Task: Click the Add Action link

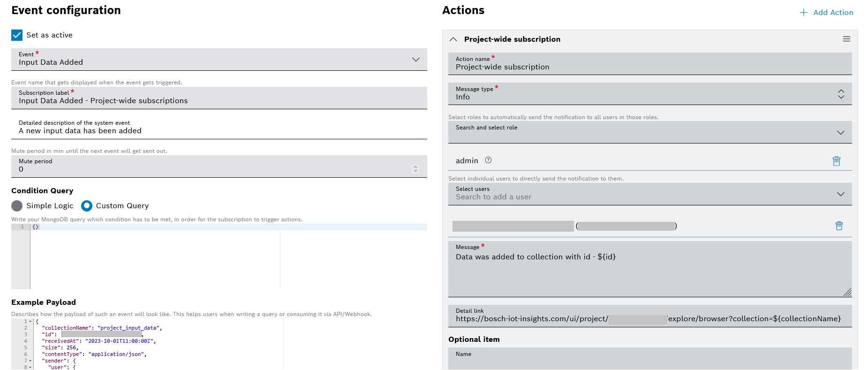Action: tap(833, 13)
